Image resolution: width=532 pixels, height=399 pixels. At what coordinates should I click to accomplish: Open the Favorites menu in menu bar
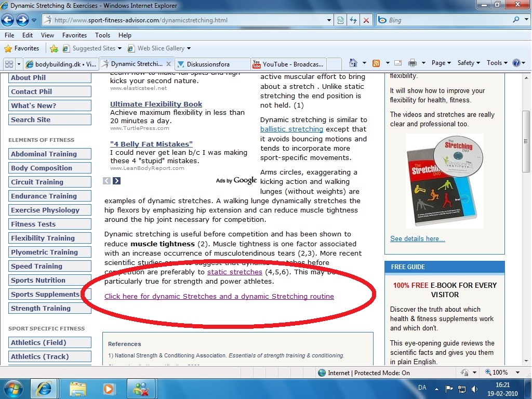(74, 35)
